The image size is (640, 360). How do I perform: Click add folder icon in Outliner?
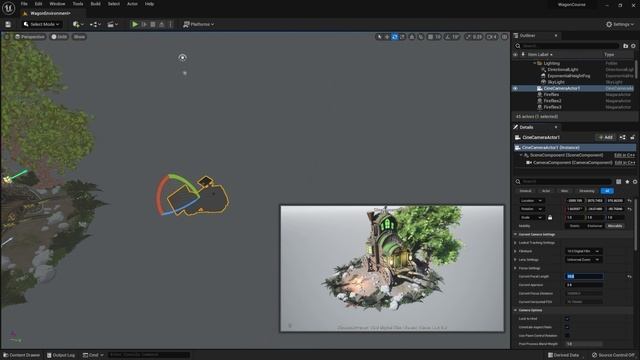click(x=625, y=46)
